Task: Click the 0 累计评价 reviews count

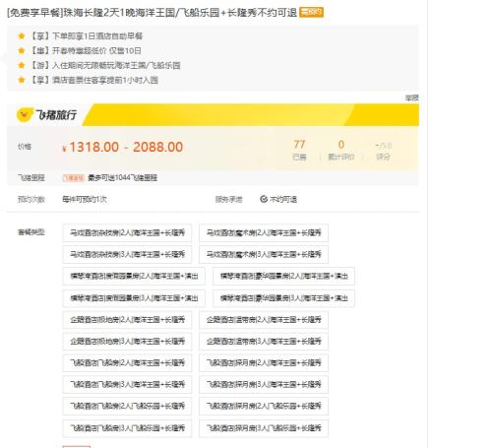Action: (341, 150)
